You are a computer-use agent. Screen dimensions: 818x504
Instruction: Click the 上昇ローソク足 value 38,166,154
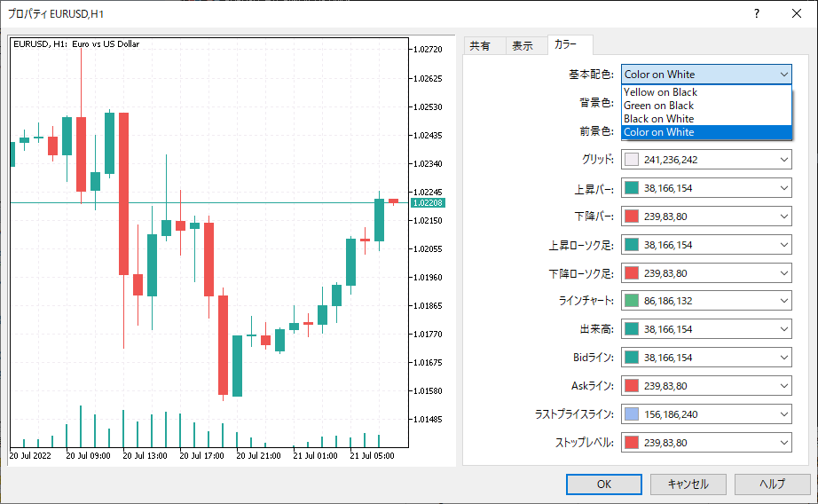pyautogui.click(x=668, y=245)
